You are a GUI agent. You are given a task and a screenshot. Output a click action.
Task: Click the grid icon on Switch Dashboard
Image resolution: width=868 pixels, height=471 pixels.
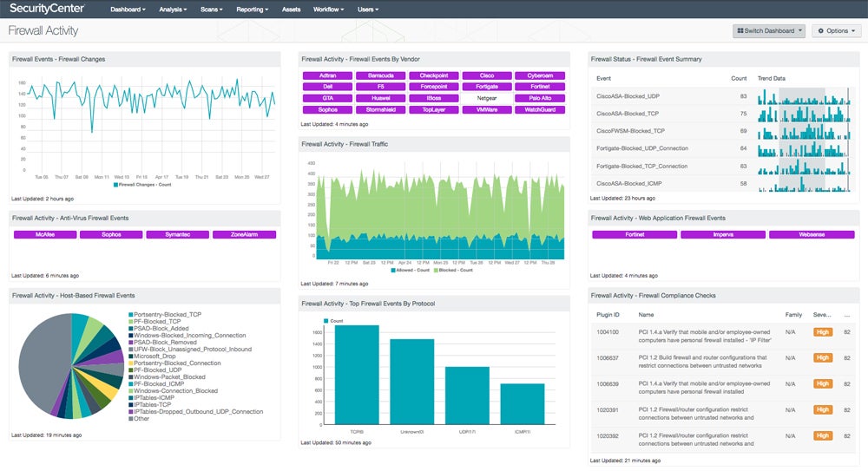740,31
